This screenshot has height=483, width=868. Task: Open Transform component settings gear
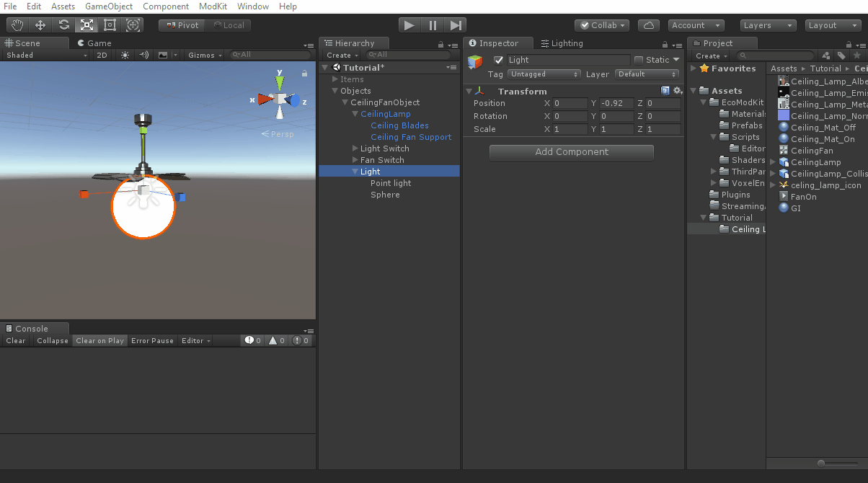pos(677,91)
